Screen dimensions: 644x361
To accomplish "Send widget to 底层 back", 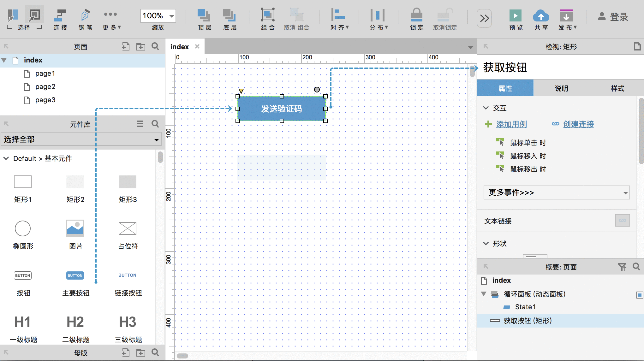I will click(x=230, y=19).
